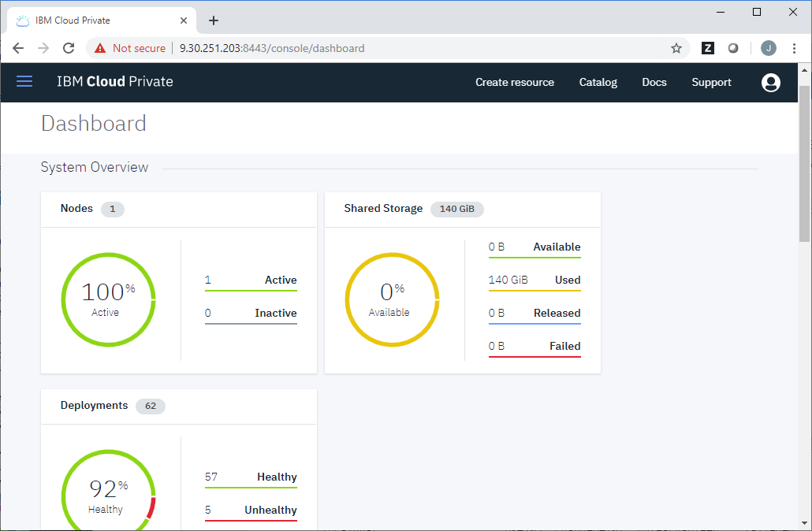View the Active nodes link
This screenshot has height=531, width=812.
point(251,280)
